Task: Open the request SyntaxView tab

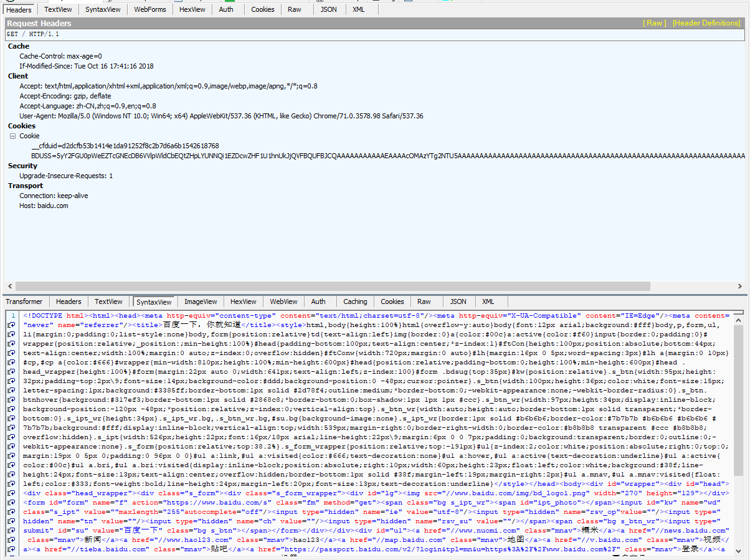Action: 103,9
